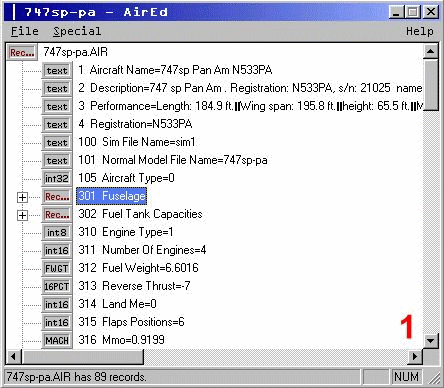This screenshot has height=388, width=444.
Task: Expand the 301 Fuselage record
Action: click(22, 197)
